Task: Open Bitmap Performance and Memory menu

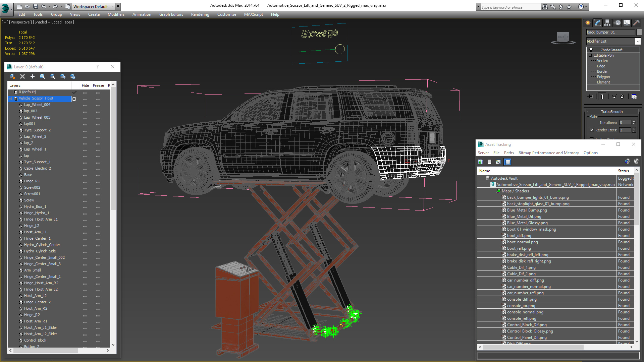Action: pyautogui.click(x=548, y=153)
